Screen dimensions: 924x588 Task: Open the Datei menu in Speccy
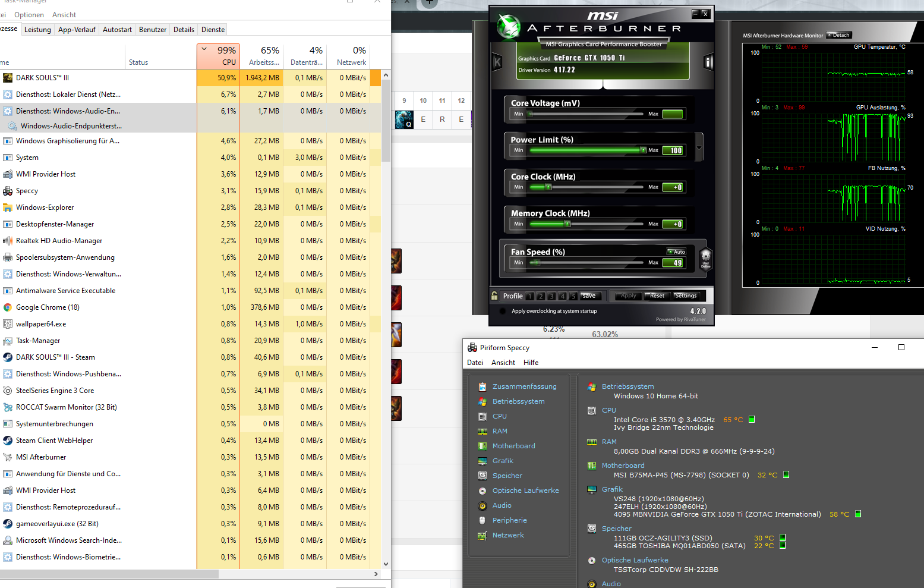click(x=475, y=363)
